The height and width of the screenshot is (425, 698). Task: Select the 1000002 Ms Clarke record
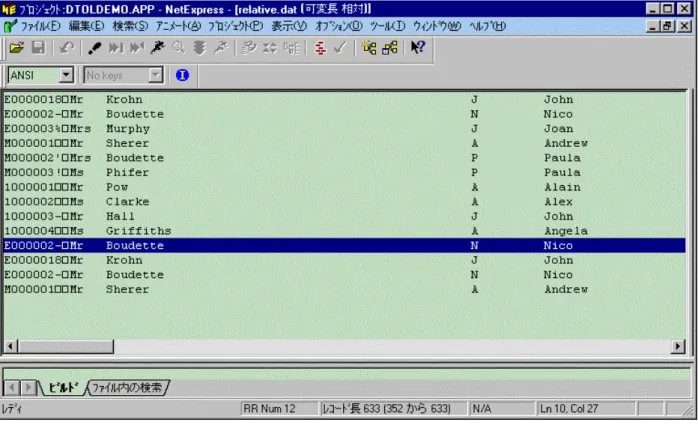point(344,202)
